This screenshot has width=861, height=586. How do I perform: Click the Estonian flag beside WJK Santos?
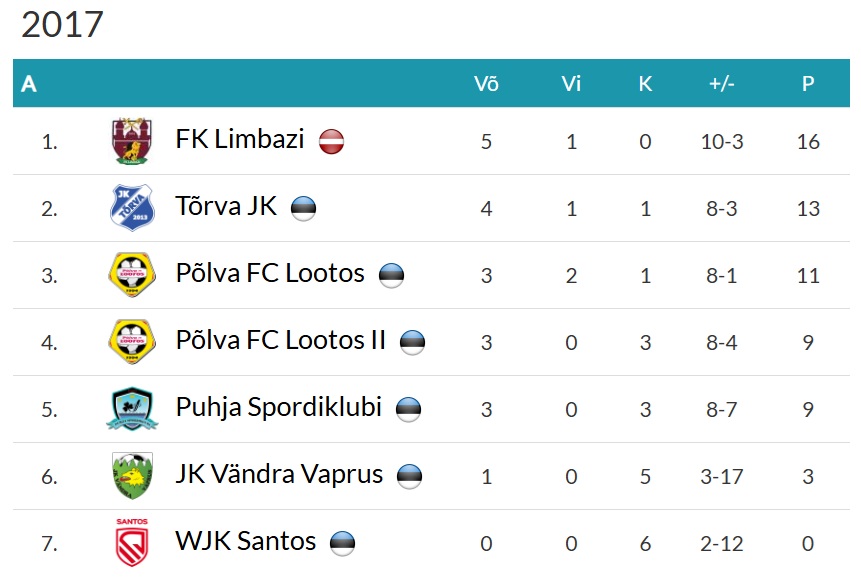pyautogui.click(x=342, y=543)
